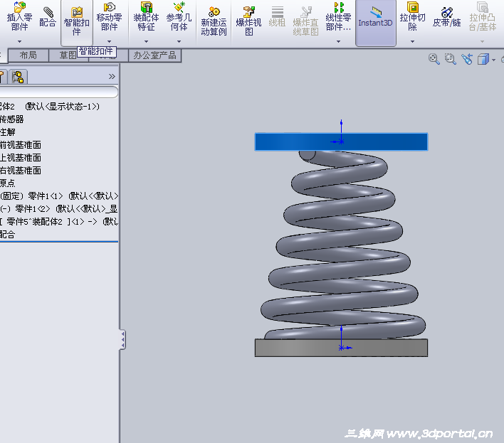Select 上视基准面 in the feature tree

21,158
